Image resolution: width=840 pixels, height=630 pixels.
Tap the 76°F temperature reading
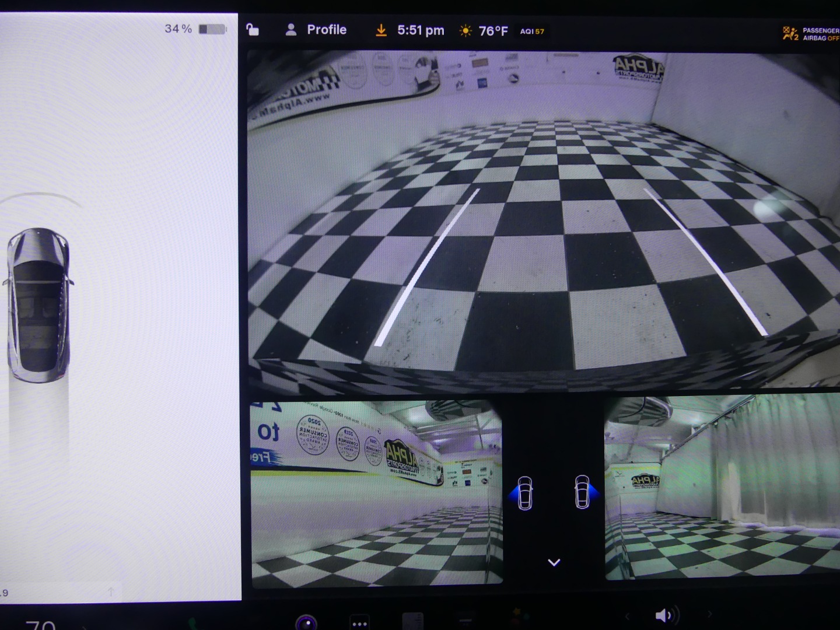point(493,31)
